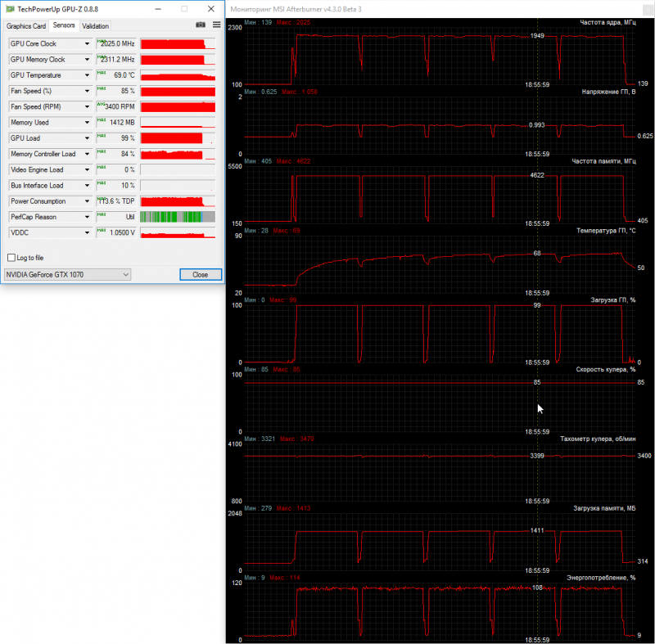Click the GPU Memory Clock red graph
This screenshot has height=644, width=655.
tap(178, 59)
